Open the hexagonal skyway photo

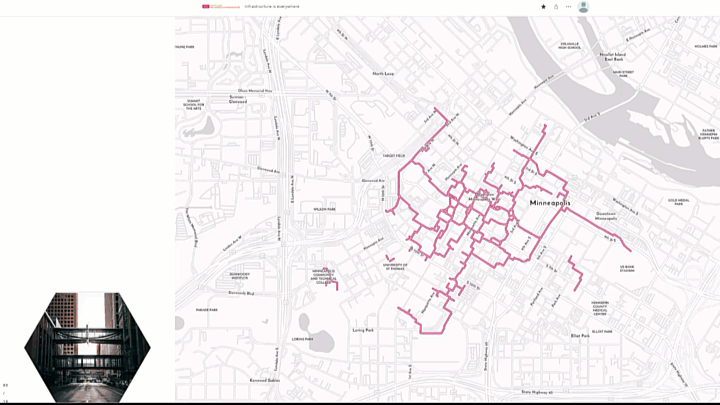click(87, 347)
